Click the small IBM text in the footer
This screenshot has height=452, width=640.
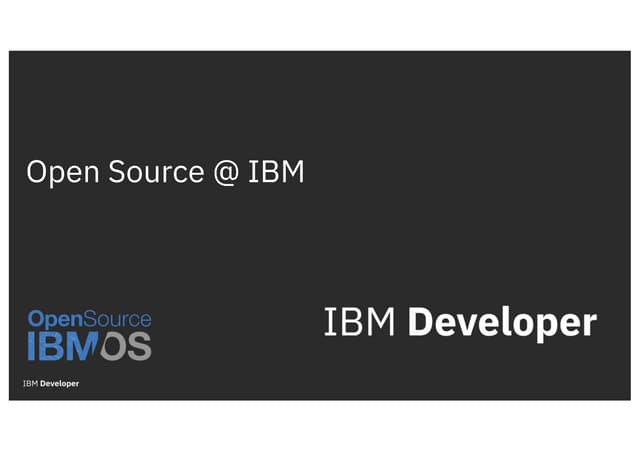30,383
